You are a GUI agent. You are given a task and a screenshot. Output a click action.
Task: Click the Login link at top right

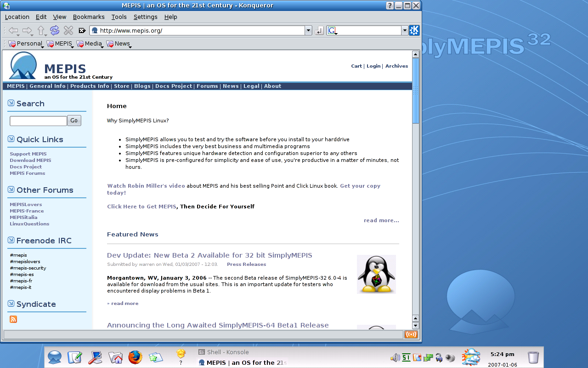[373, 66]
